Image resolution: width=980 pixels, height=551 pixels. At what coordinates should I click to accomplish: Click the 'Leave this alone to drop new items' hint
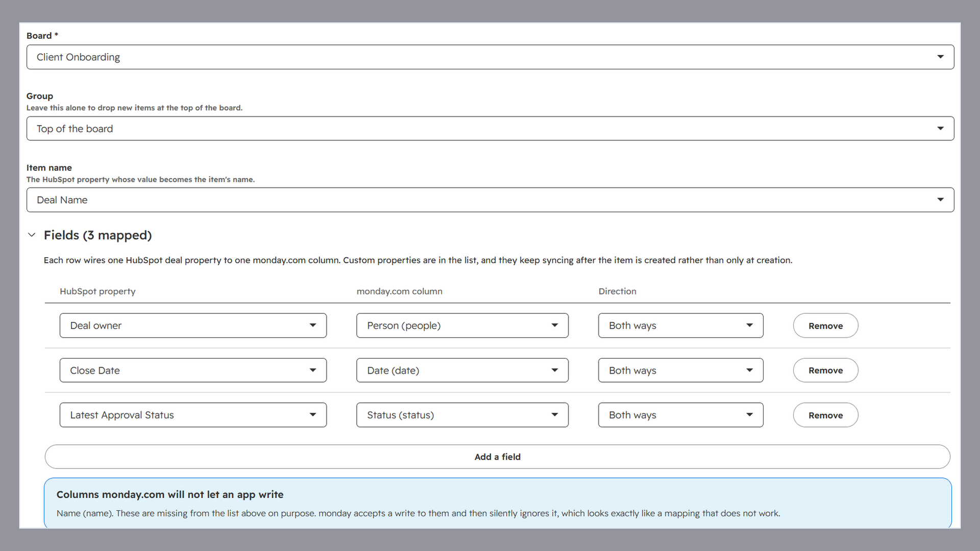pos(134,108)
